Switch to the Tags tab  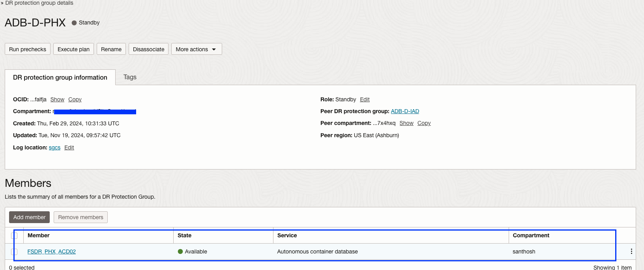(x=130, y=77)
